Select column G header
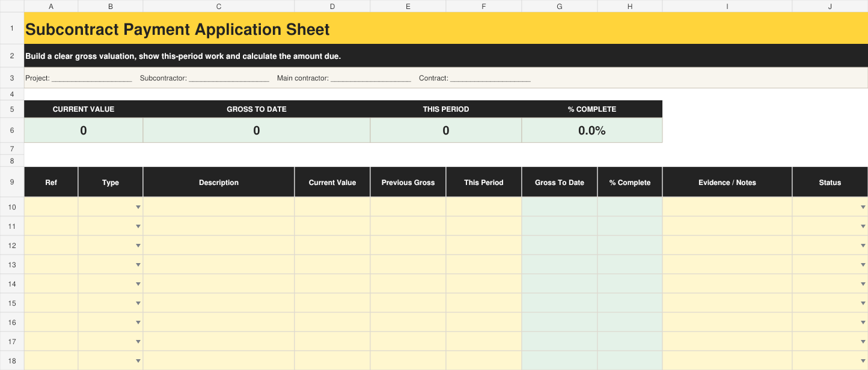The height and width of the screenshot is (370, 868). click(x=560, y=6)
